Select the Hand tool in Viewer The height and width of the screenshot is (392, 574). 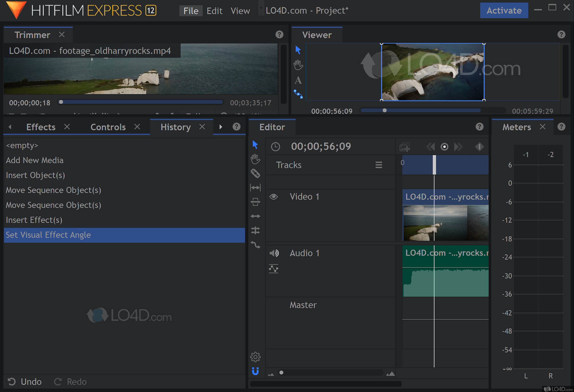[x=298, y=65]
